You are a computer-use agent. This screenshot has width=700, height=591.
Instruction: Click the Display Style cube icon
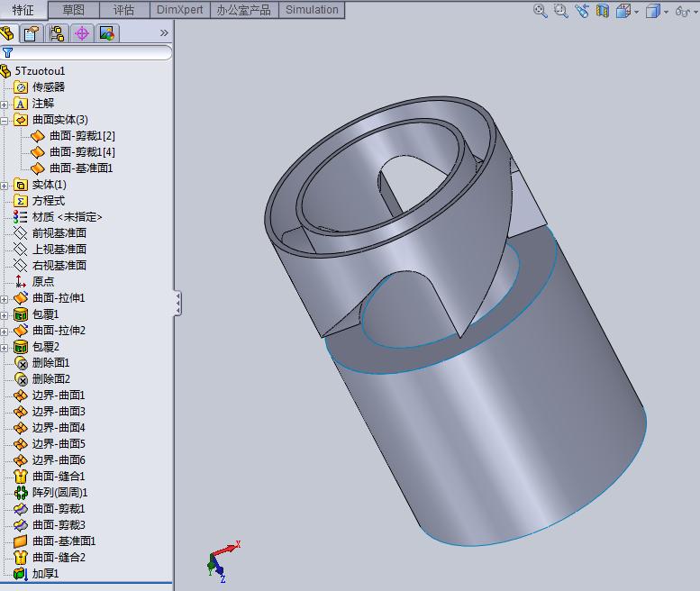tap(653, 11)
